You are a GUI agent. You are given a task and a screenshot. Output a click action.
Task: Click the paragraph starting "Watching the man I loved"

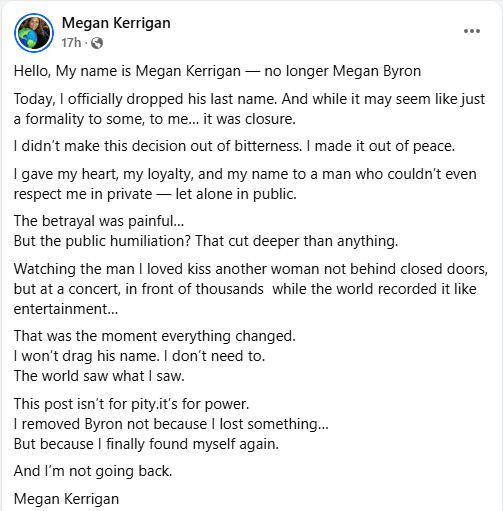coord(251,289)
